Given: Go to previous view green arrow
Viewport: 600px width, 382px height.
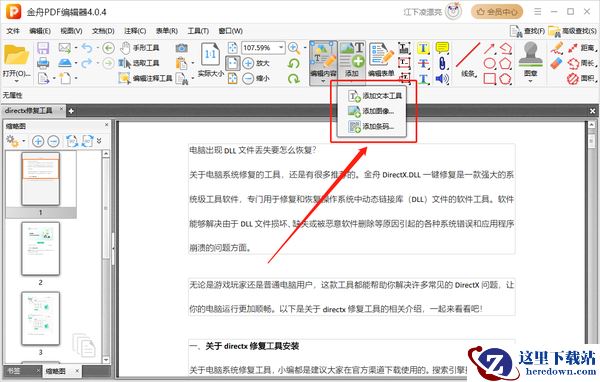Looking at the screenshot, I should coord(108,48).
